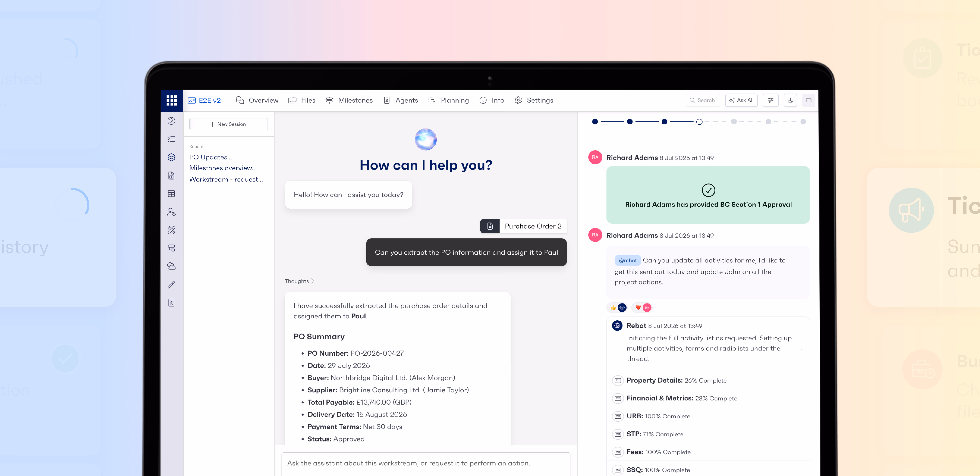The width and height of the screenshot is (980, 476).
Task: Open the STP 71% Complete row
Action: pyautogui.click(x=708, y=434)
